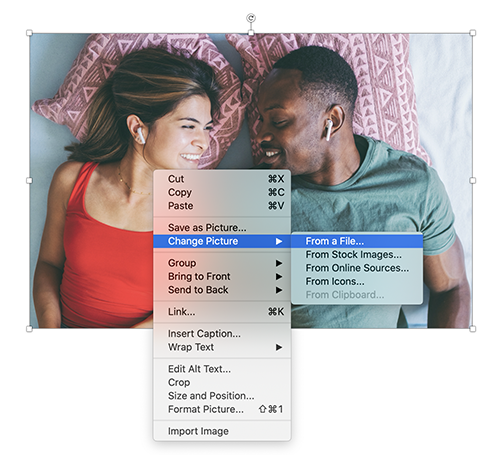Viewport: 500px width, 455px height.
Task: Open Edit Alt Text... option
Action: 222,369
